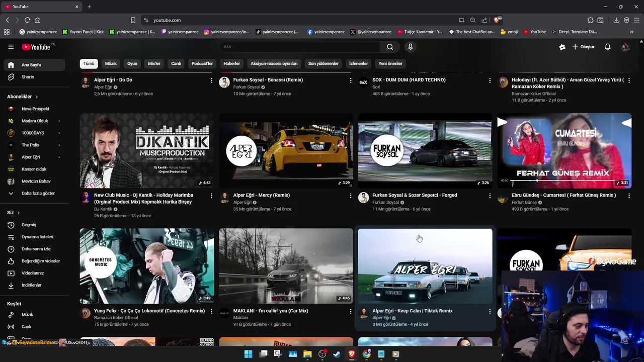Open Madara Olduk subscription
This screenshot has width=644, height=362.
pos(34,121)
